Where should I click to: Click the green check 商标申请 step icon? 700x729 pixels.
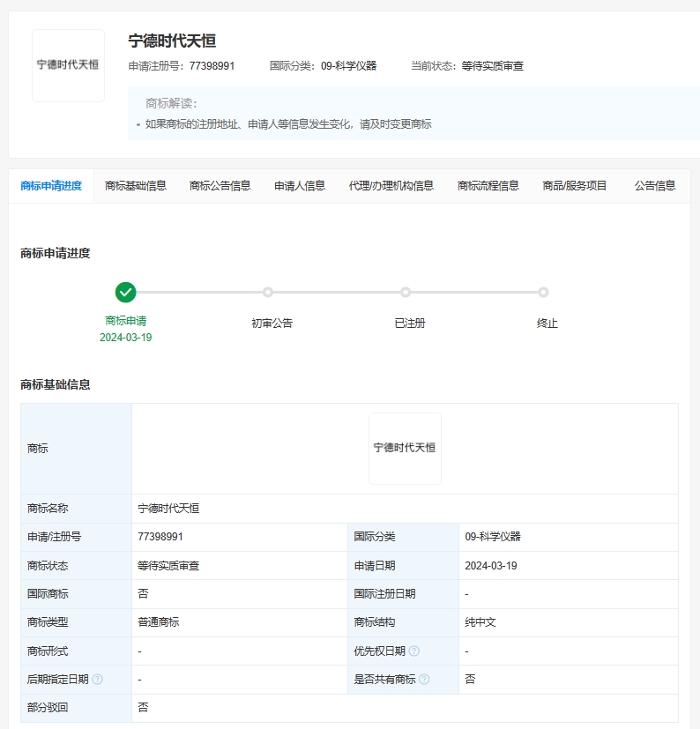(125, 293)
